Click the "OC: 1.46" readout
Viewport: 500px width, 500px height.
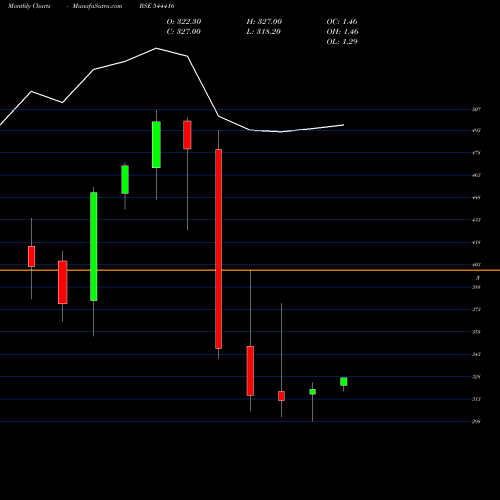(x=342, y=22)
